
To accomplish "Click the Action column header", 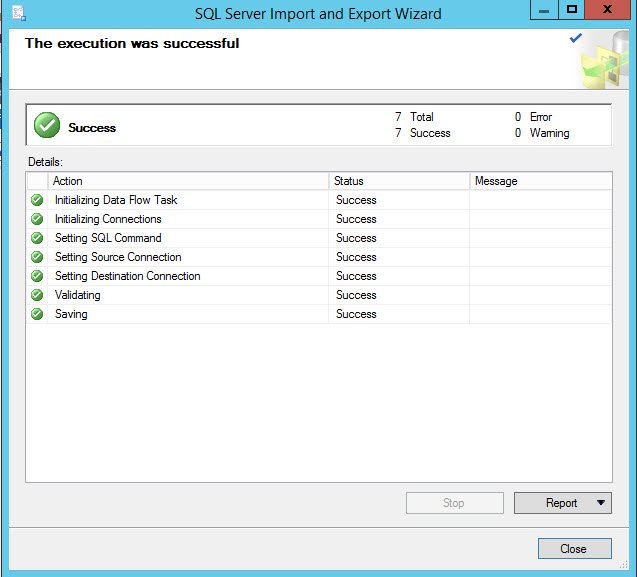I will [x=188, y=181].
